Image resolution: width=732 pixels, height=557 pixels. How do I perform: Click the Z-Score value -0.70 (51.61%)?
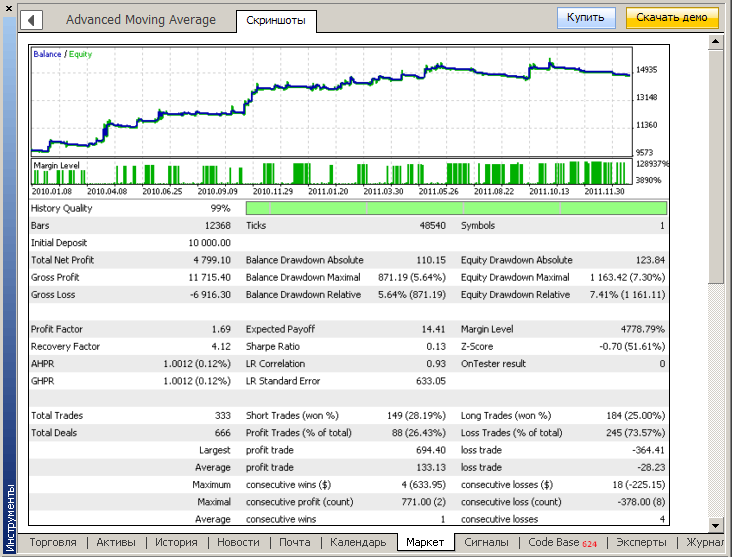[x=632, y=346]
